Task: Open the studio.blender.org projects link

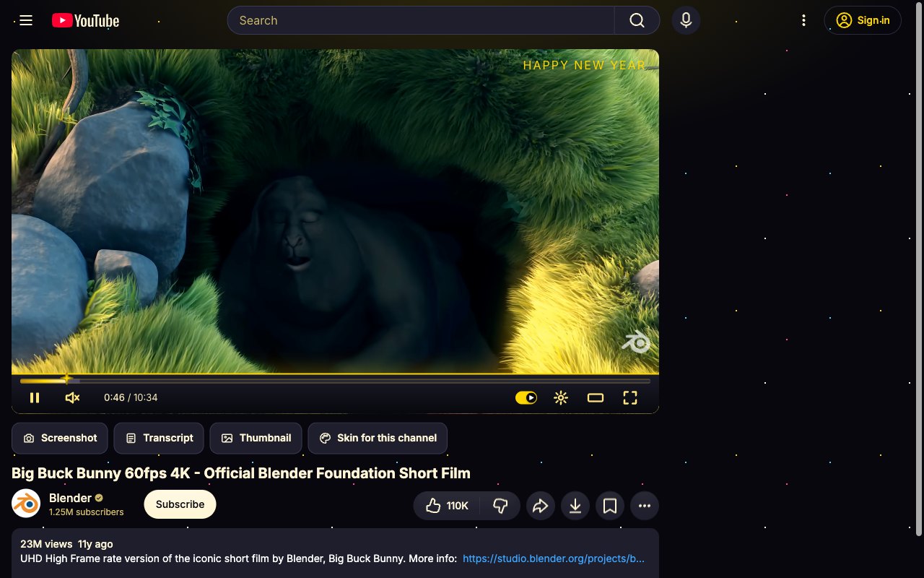Action: click(554, 558)
